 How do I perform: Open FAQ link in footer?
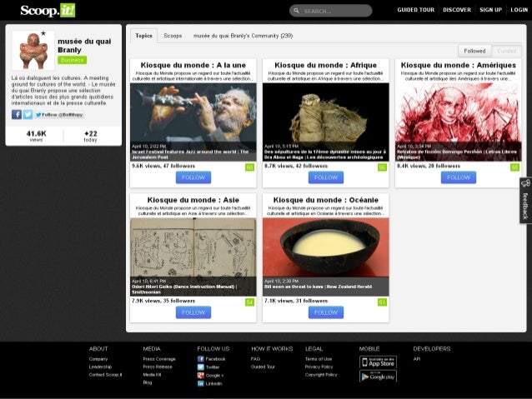[255, 359]
